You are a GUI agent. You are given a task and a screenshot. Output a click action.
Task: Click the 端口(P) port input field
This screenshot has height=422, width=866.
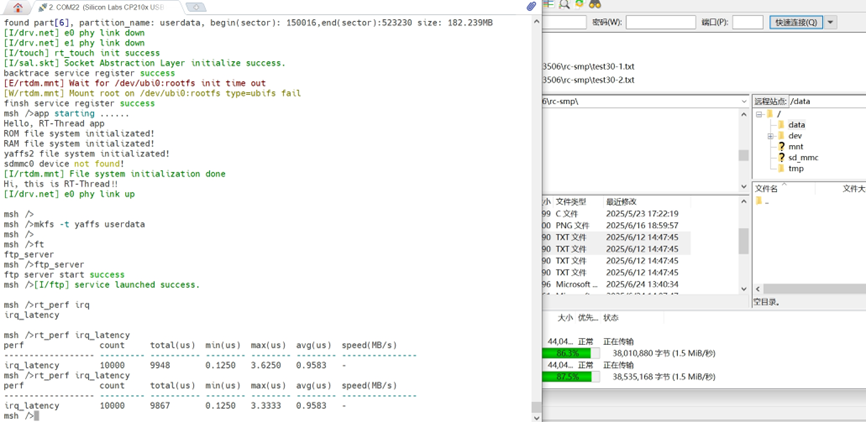tap(747, 22)
